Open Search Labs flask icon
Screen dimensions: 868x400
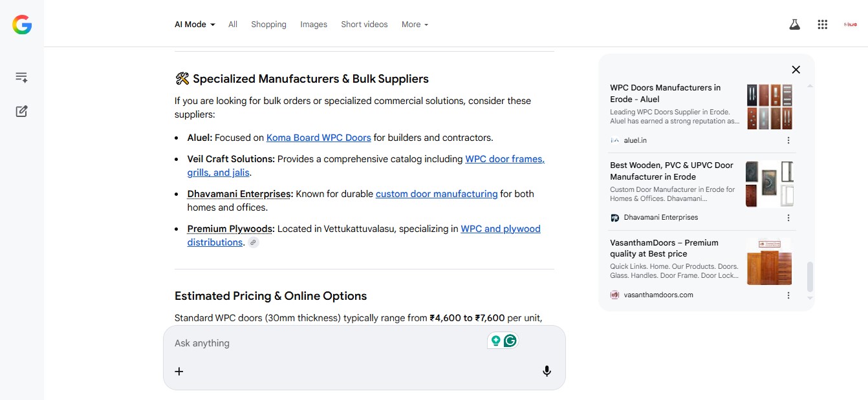tap(794, 25)
